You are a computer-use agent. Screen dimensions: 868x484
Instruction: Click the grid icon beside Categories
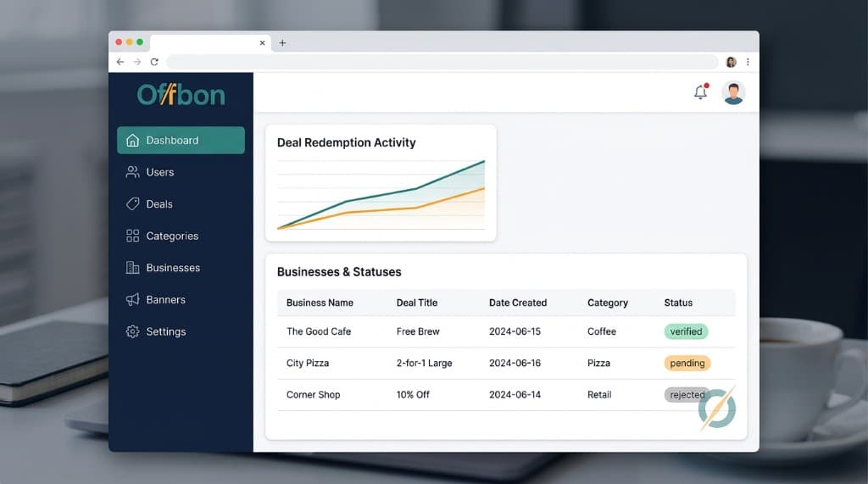click(132, 236)
